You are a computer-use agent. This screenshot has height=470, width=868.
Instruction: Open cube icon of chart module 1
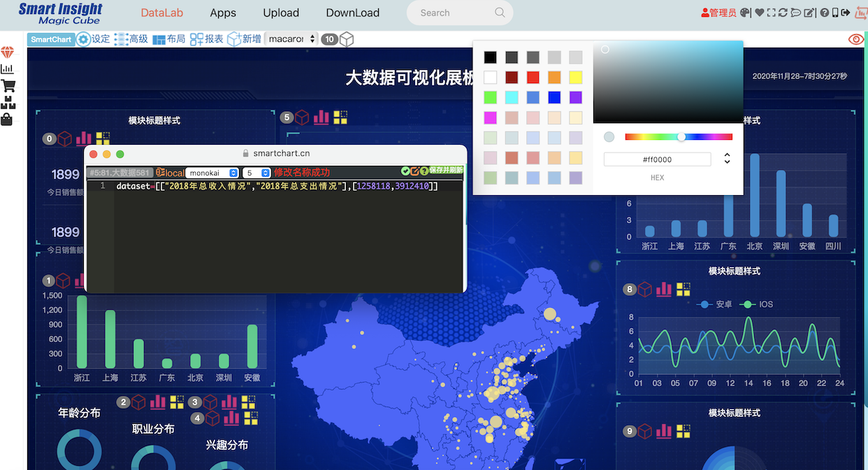pos(63,280)
